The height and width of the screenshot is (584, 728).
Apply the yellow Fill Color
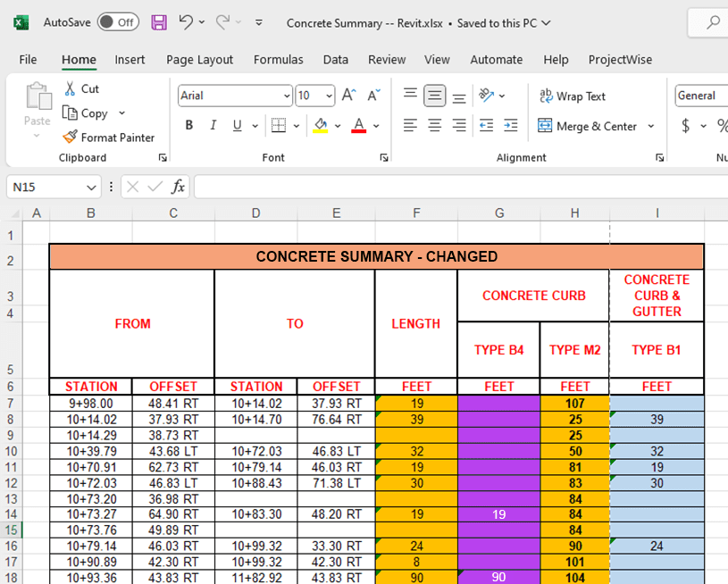321,125
